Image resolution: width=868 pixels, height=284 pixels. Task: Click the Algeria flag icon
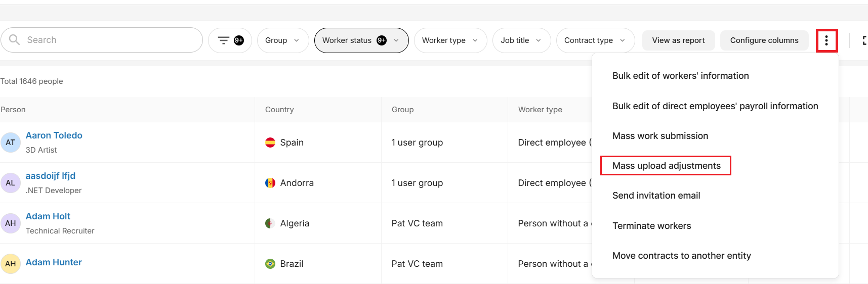[x=270, y=223]
